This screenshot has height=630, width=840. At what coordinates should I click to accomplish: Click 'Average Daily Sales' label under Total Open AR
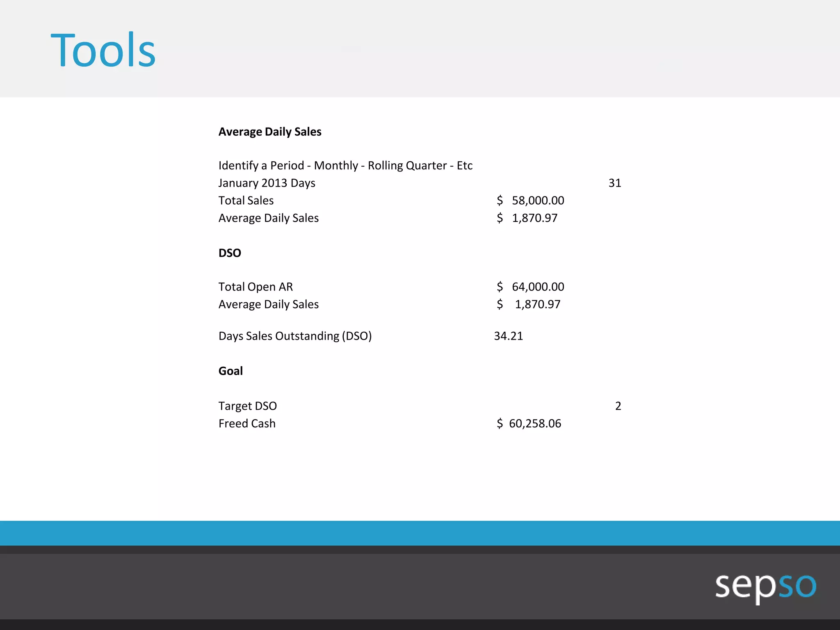tap(269, 304)
